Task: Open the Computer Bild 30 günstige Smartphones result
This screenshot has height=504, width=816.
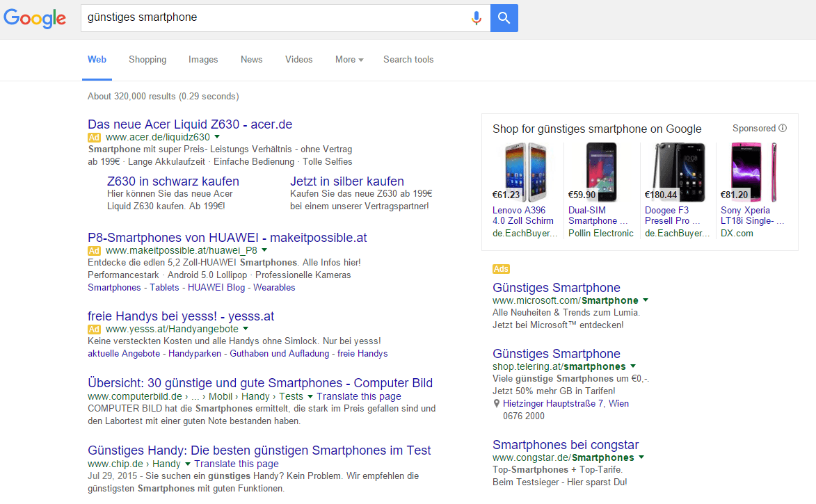Action: click(260, 383)
